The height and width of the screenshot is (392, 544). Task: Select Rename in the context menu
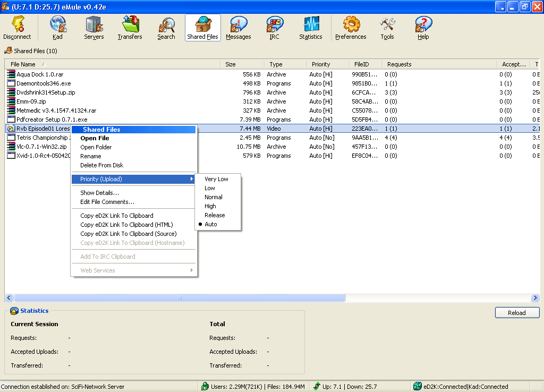[x=133, y=156]
